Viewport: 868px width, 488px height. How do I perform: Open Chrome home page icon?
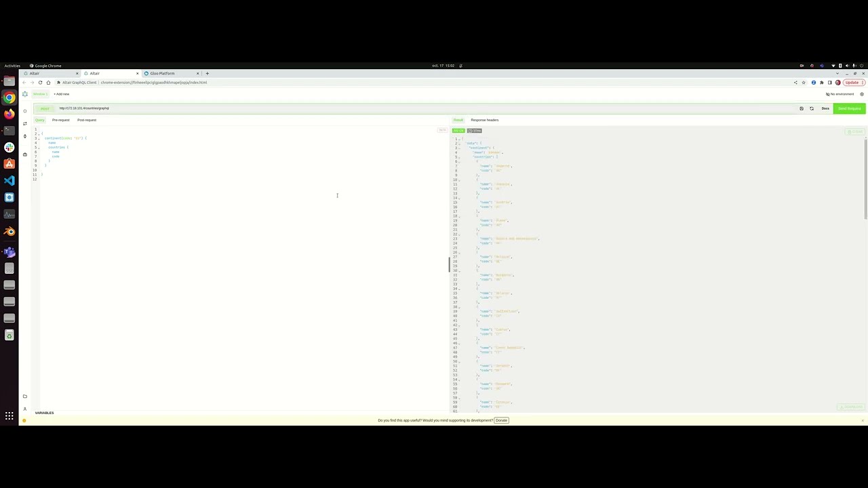48,83
